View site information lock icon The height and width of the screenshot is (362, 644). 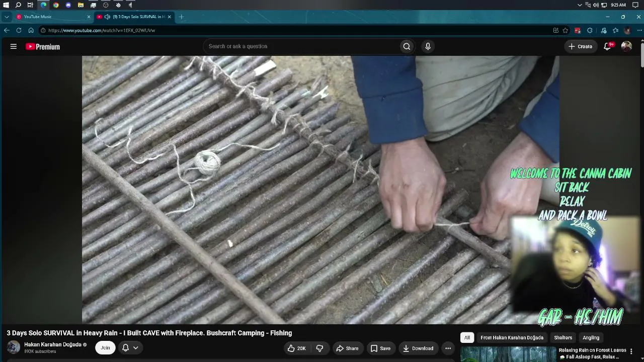click(43, 30)
